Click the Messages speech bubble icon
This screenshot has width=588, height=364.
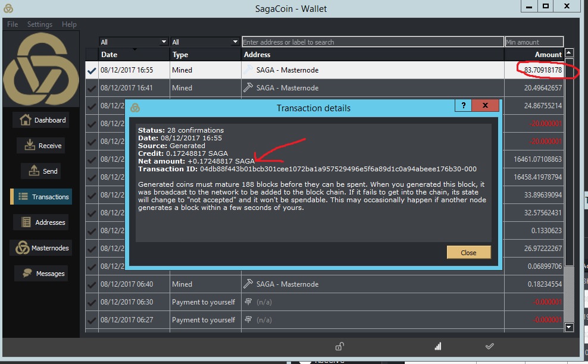coord(27,273)
